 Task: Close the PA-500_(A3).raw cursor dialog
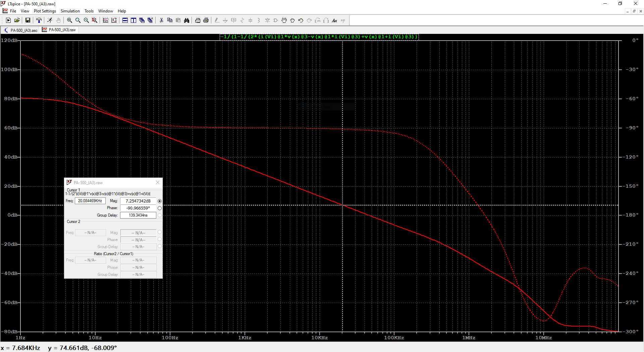(158, 182)
